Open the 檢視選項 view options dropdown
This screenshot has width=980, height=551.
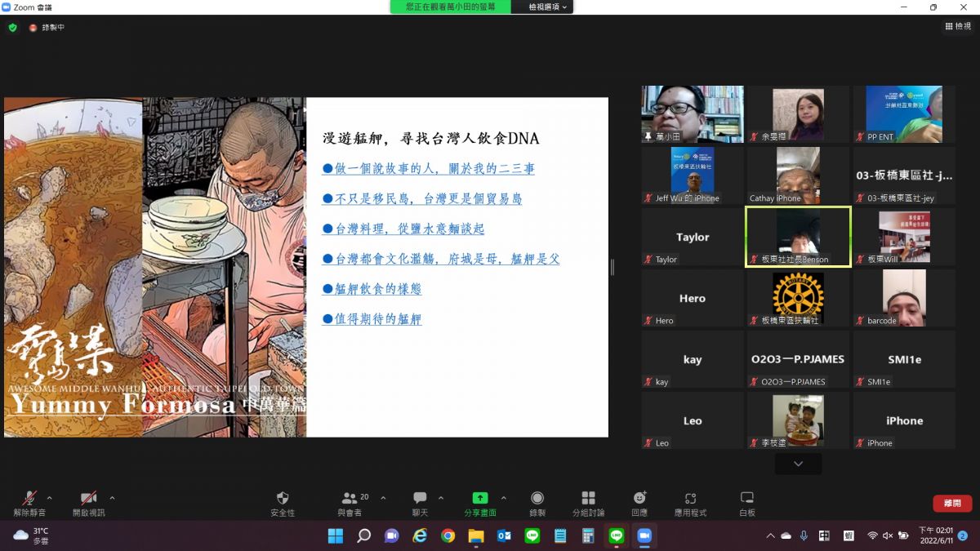(547, 7)
